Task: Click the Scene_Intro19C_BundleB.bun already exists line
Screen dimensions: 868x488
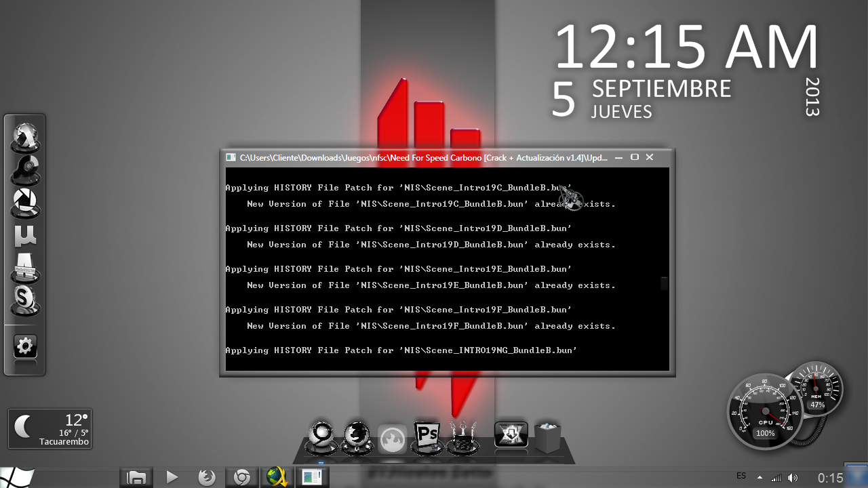Action: (x=431, y=204)
